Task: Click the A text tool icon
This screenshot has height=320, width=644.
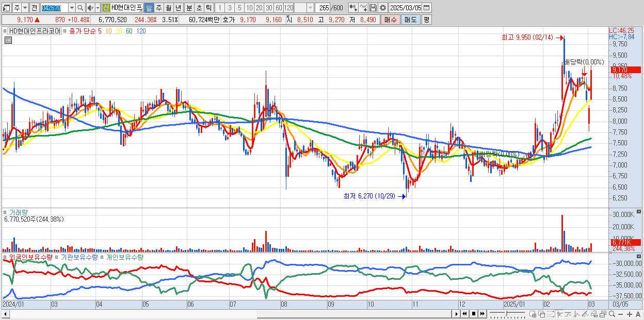Action: 638,314
